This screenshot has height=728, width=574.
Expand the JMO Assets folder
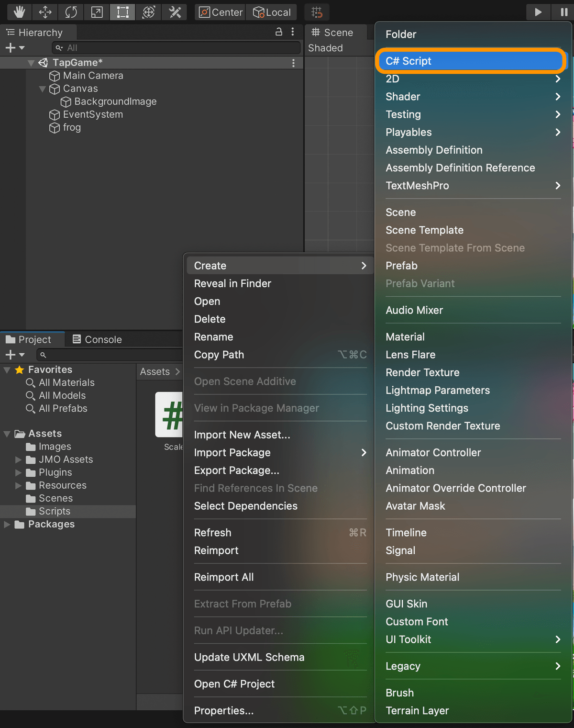tap(19, 459)
